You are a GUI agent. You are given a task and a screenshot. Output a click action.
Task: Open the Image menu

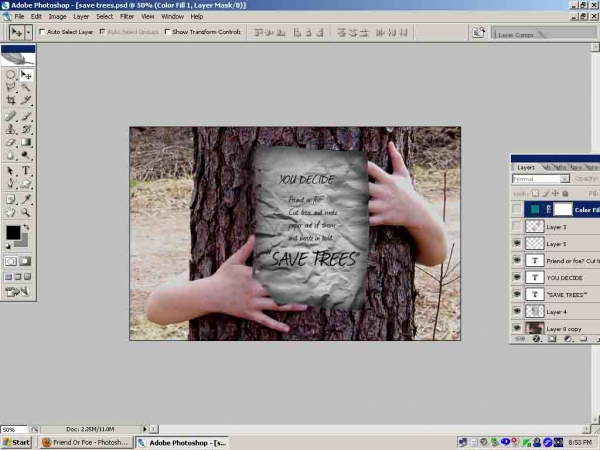(57, 16)
